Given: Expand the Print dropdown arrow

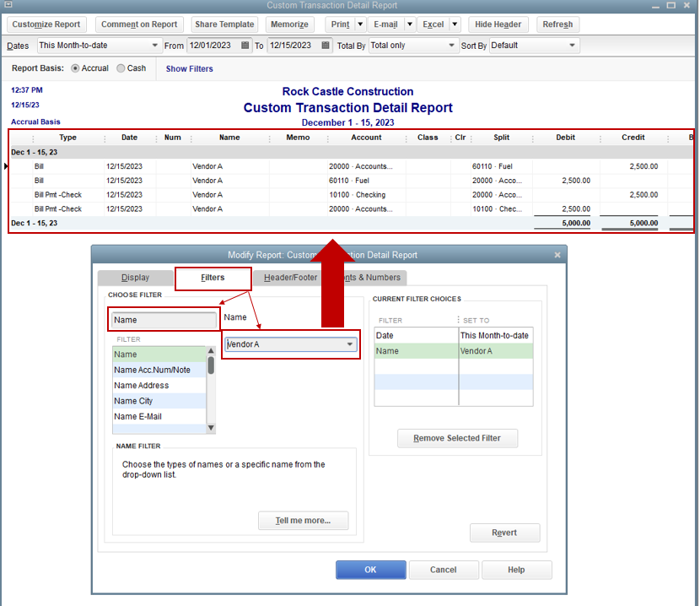Looking at the screenshot, I should [x=360, y=24].
